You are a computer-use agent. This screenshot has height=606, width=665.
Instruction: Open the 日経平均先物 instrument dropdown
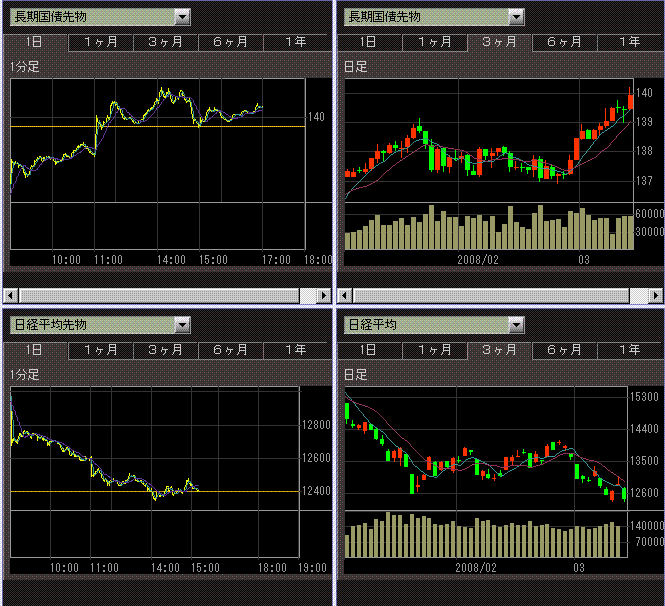pos(181,325)
